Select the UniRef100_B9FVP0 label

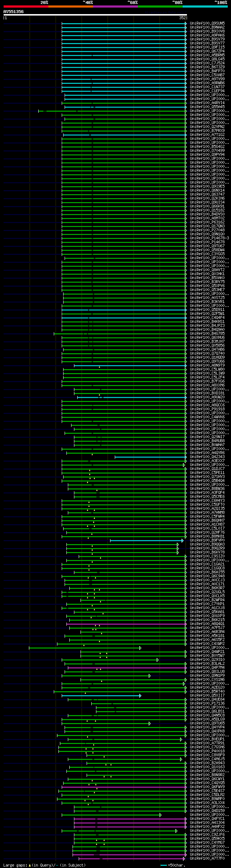click(207, 540)
